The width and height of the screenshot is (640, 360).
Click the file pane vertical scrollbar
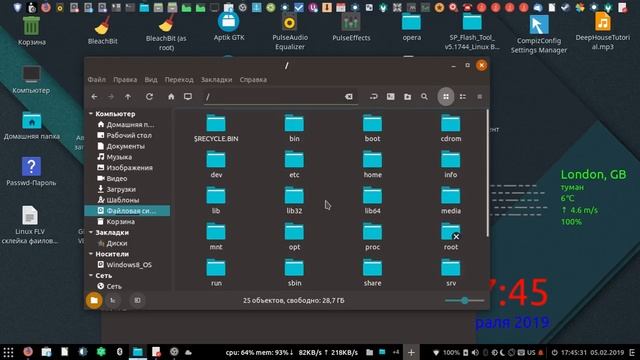[x=487, y=173]
